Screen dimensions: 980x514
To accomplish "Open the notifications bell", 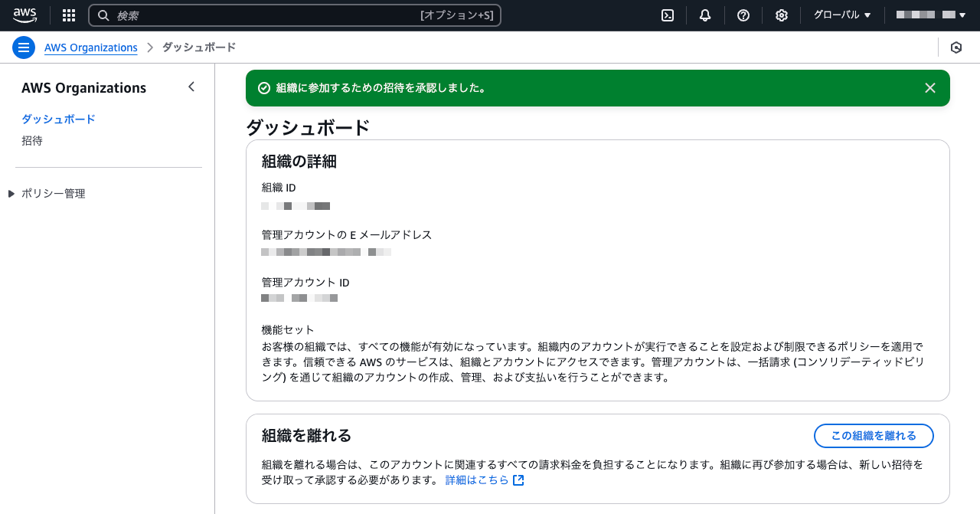I will [x=705, y=15].
